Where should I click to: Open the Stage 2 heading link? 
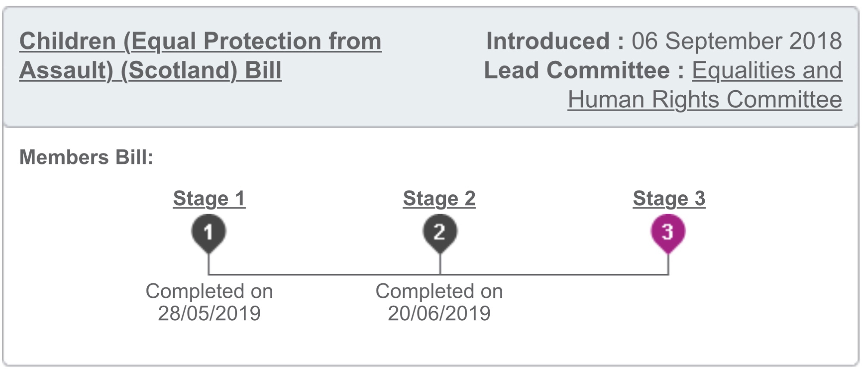click(439, 199)
